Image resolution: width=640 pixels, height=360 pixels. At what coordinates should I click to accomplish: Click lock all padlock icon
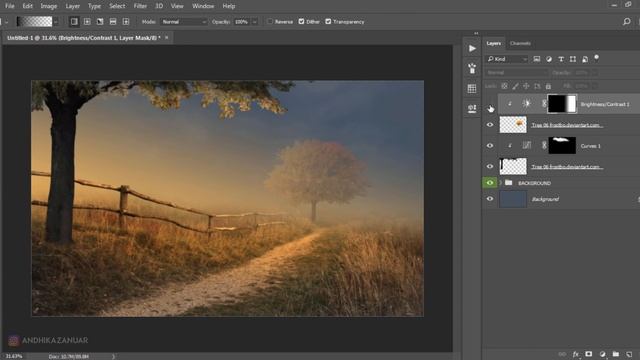pos(548,86)
